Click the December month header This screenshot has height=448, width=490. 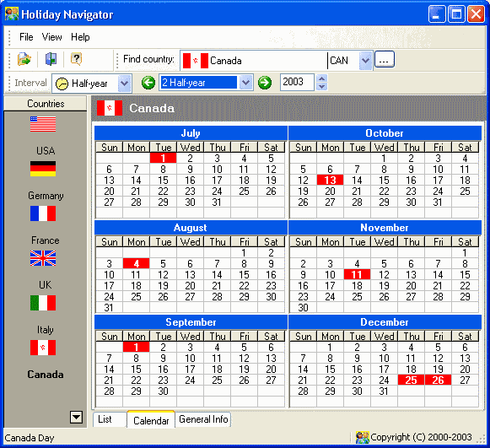(x=385, y=322)
